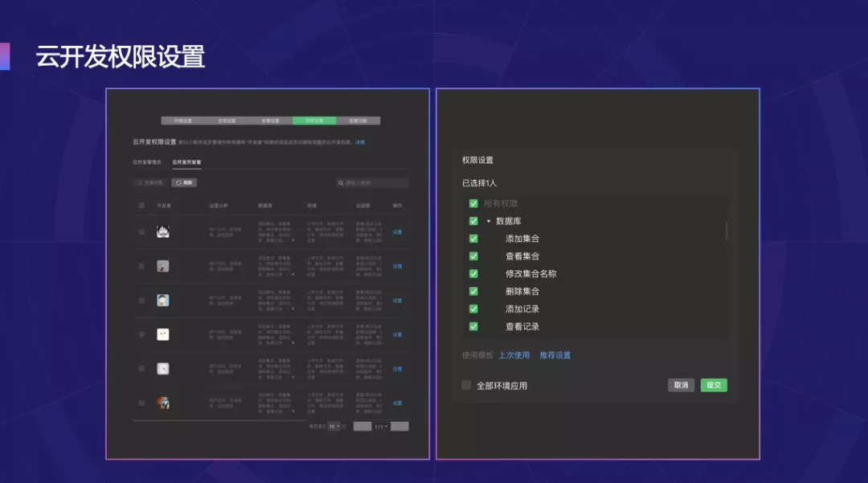Click the magnifier icon in the search box
Screen dimensions: 868x483
[341, 182]
